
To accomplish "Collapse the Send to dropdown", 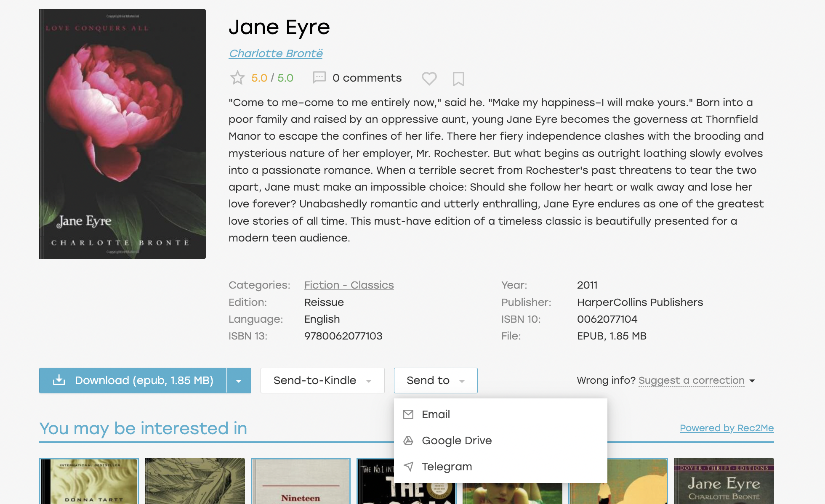I will pyautogui.click(x=436, y=381).
